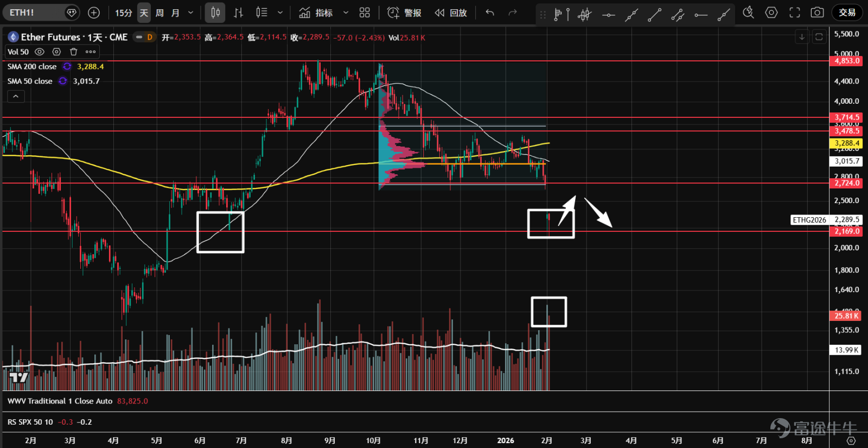The width and height of the screenshot is (868, 448).
Task: Select the parallel channel drawing tool
Action: point(678,15)
